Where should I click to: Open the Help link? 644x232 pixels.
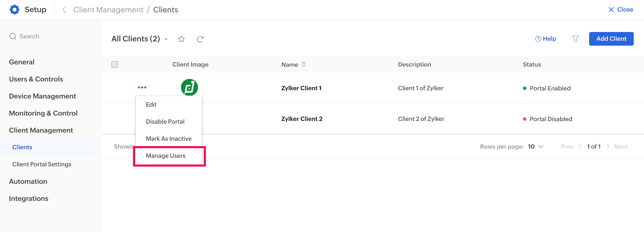click(546, 39)
